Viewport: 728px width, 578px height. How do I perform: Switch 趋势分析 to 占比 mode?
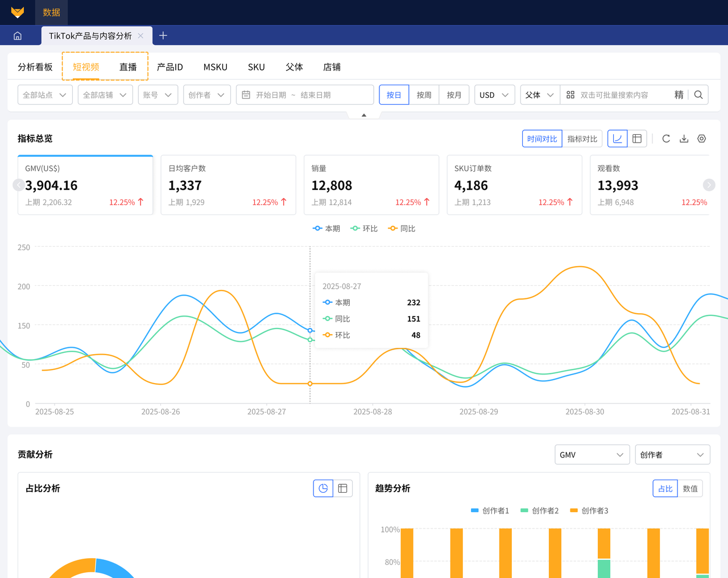coord(665,488)
